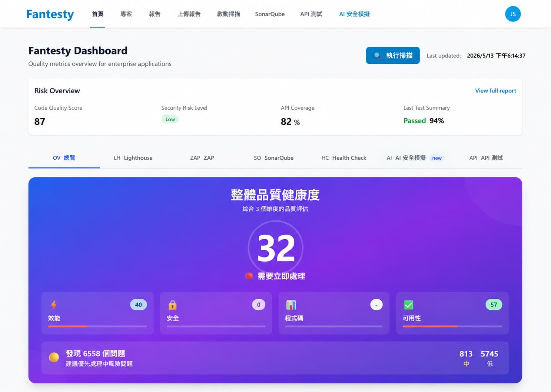Switch to the SQ SonarQube tab
The width and height of the screenshot is (551, 392).
point(273,158)
